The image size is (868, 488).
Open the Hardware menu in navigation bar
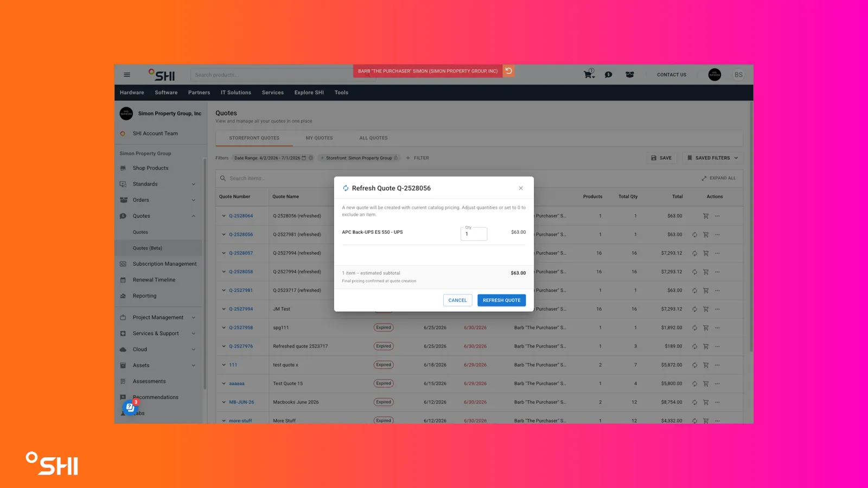[132, 93]
